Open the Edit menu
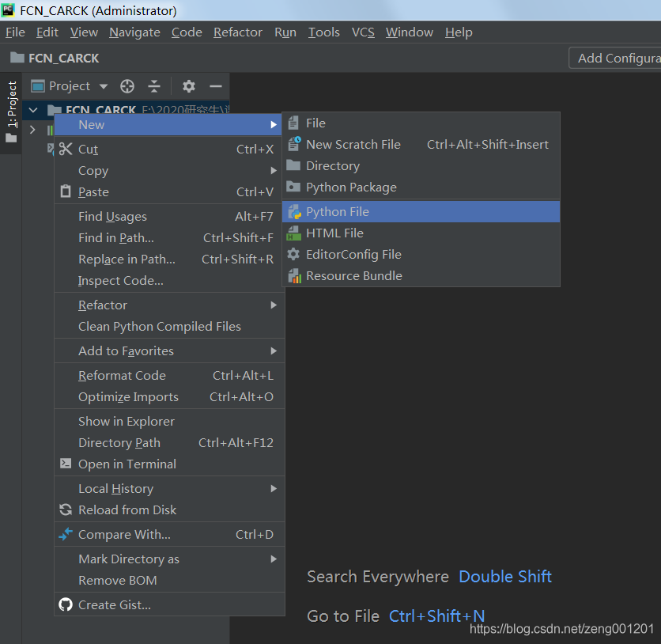 [47, 32]
